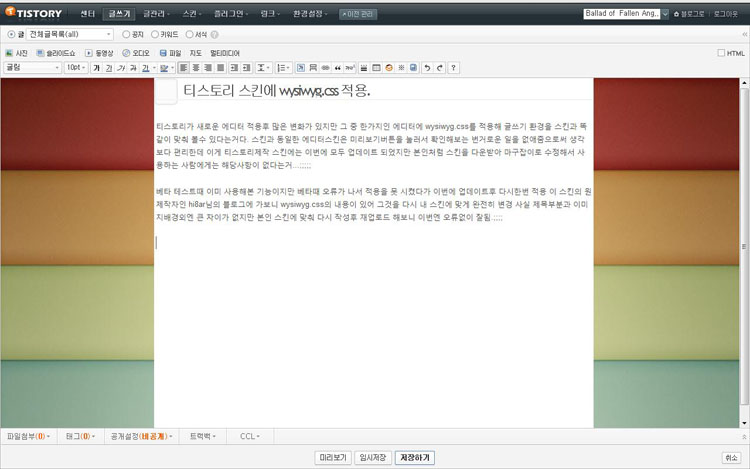Apply strikethrough formatting
Screen dimensions: 750x469
coord(133,68)
